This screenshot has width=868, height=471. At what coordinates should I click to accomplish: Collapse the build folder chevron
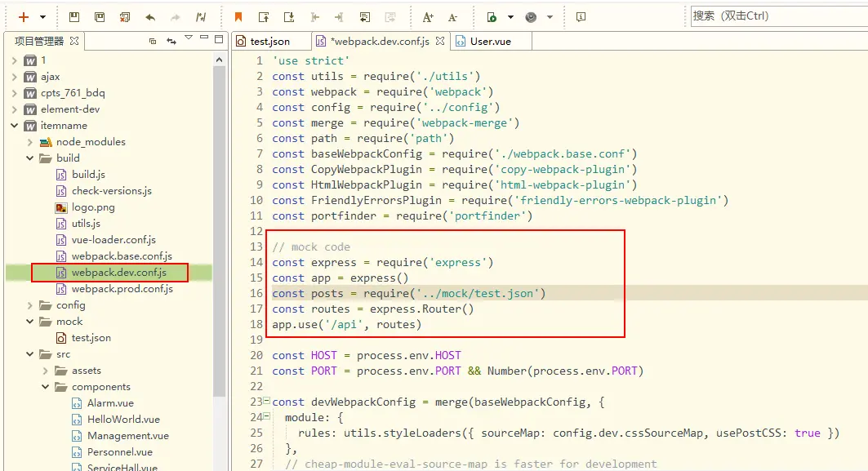(30, 158)
